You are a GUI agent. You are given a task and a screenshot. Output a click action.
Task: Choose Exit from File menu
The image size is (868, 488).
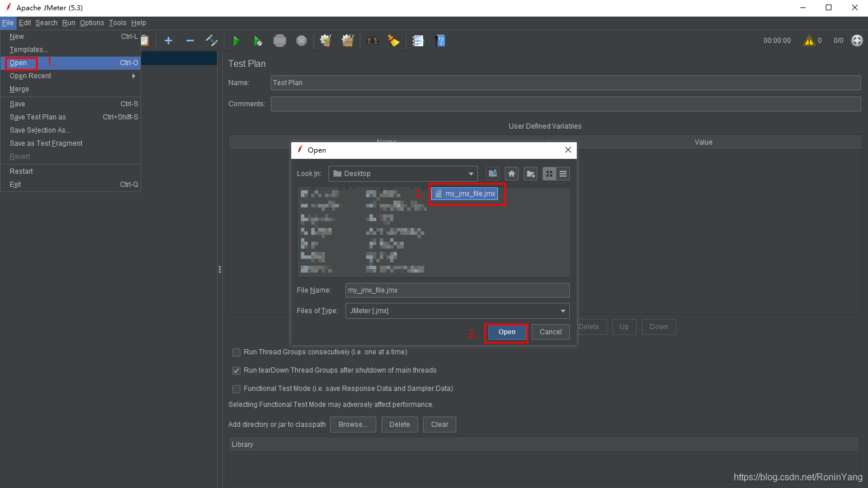tap(71, 185)
